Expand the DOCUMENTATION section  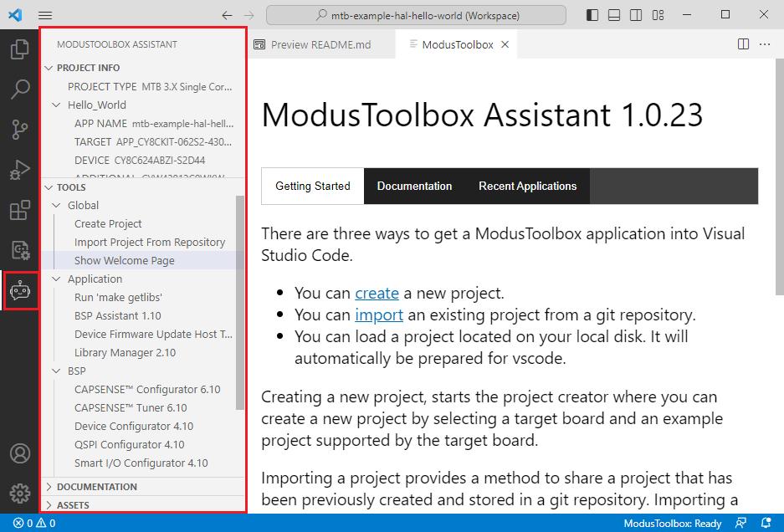click(x=49, y=487)
